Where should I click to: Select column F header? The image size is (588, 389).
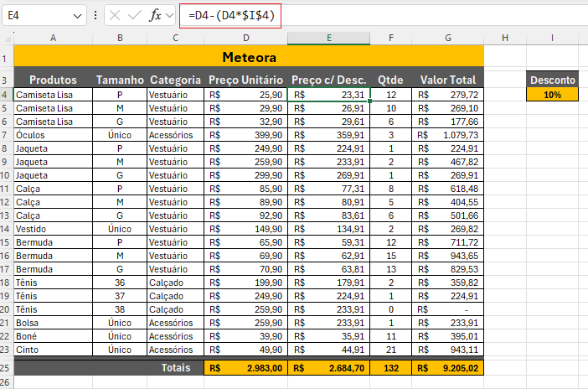(391, 38)
